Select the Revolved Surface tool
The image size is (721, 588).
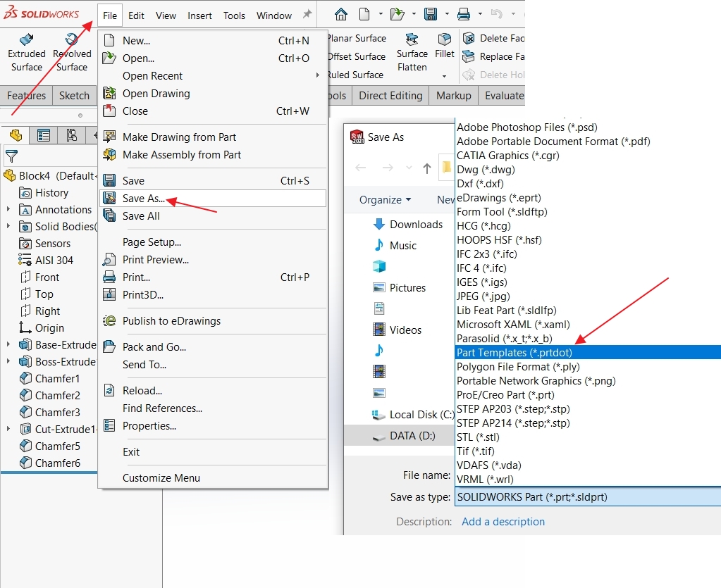(72, 52)
